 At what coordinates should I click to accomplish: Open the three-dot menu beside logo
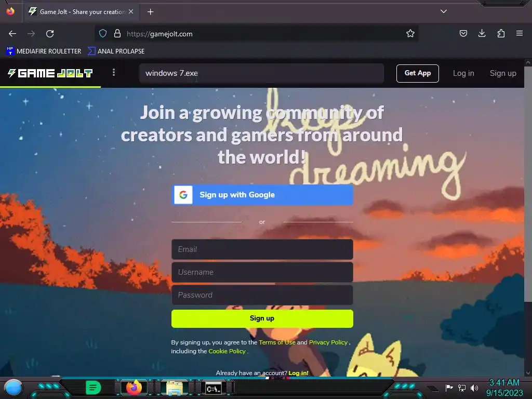114,73
